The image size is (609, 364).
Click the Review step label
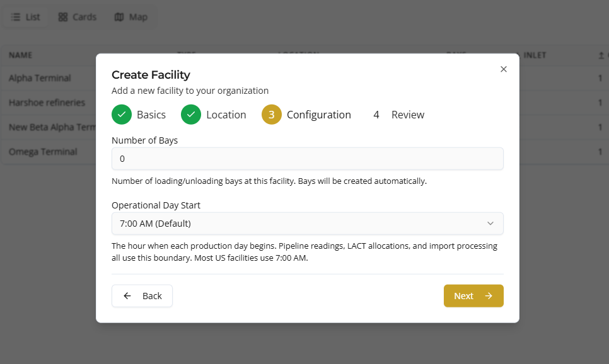click(x=408, y=115)
